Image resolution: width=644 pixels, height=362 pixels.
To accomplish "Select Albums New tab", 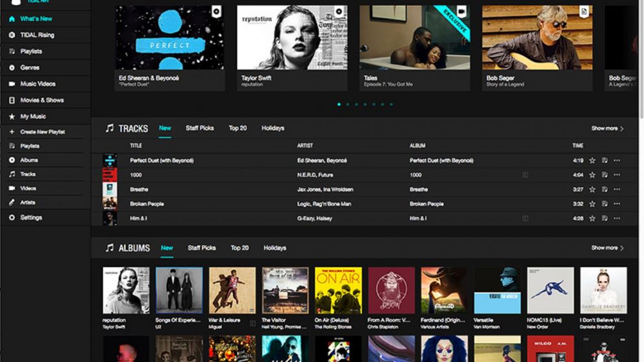I will coord(167,248).
